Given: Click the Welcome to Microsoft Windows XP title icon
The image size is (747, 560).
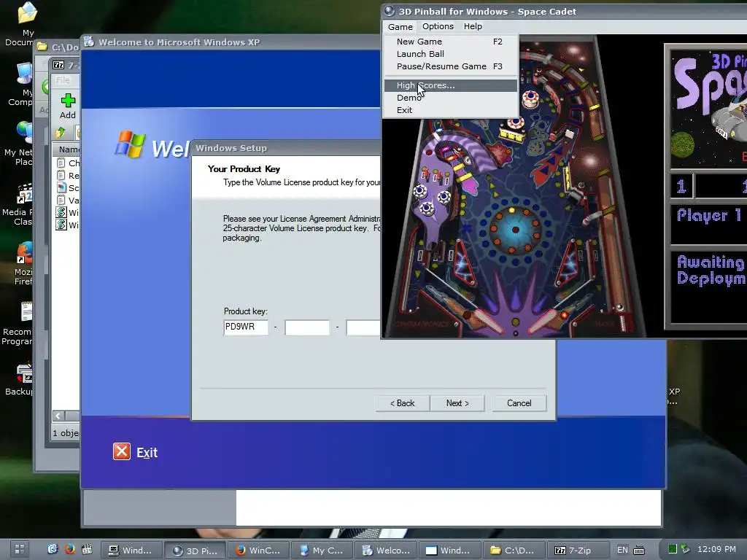Looking at the screenshot, I should pyautogui.click(x=88, y=42).
